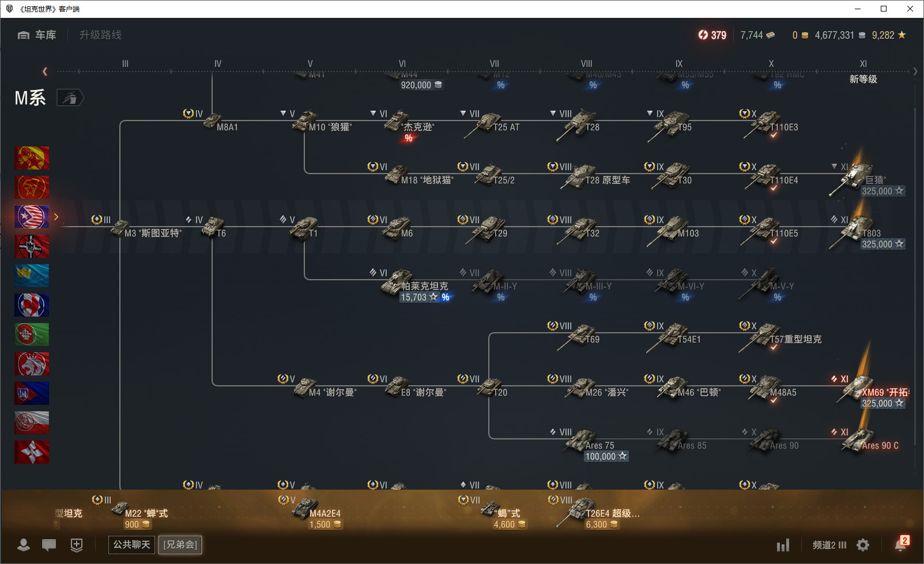Viewport: 924px width, 564px height.
Task: Select the T1 heavy tank icon
Action: pos(304,227)
